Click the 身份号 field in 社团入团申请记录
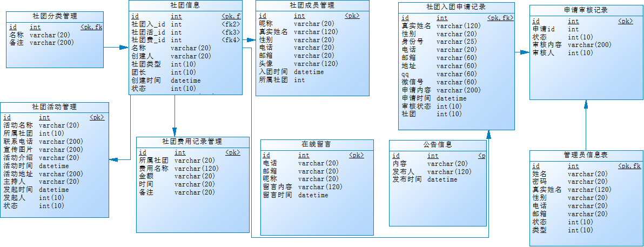644x247 pixels. pyautogui.click(x=412, y=42)
